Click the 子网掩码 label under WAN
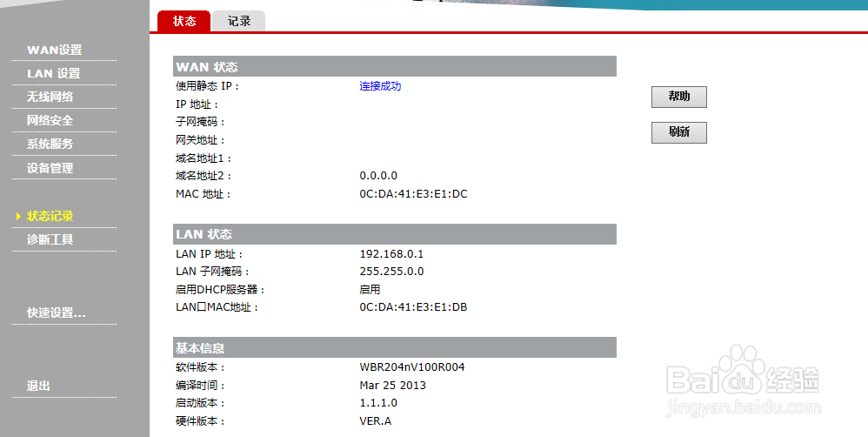 coord(200,122)
